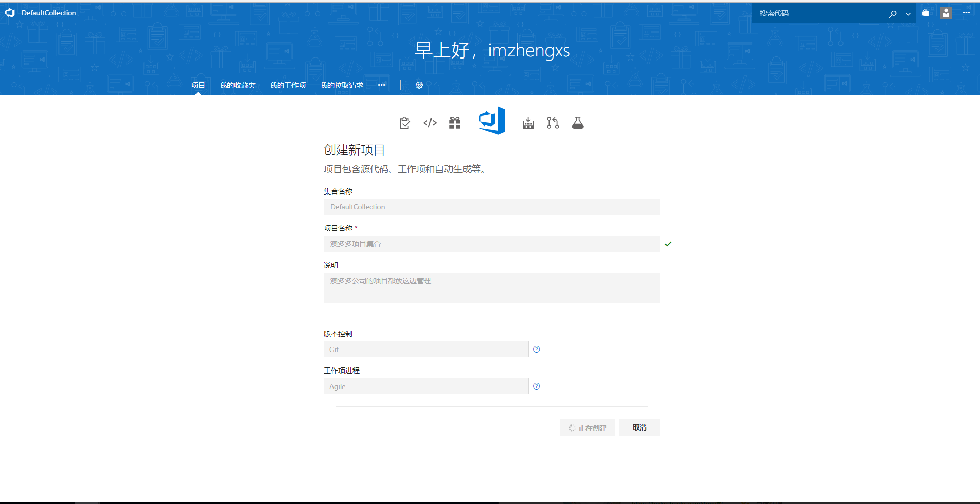The width and height of the screenshot is (980, 504).
Task: Click the large Visual Studio logo icon
Action: pyautogui.click(x=492, y=121)
